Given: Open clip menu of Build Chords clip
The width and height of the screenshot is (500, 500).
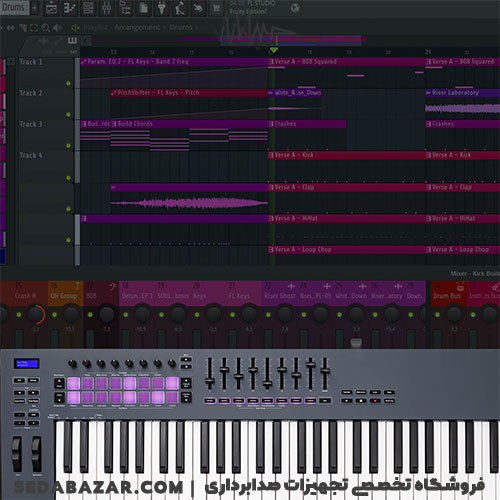Looking at the screenshot, I should pos(114,124).
